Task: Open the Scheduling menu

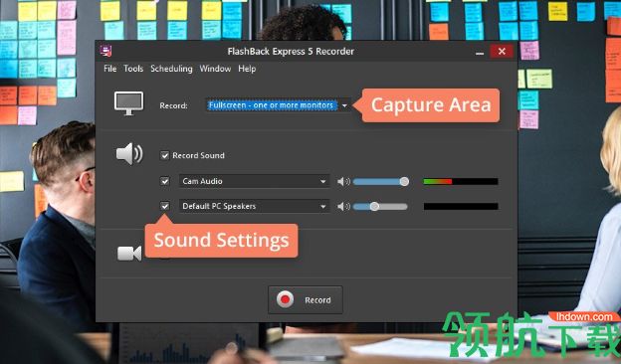Action: point(171,69)
